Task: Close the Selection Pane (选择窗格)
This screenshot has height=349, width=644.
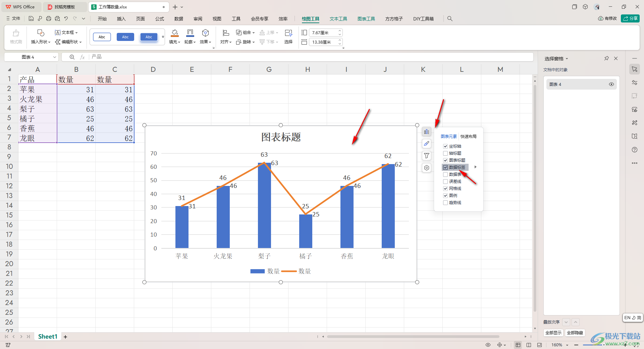Action: [x=616, y=58]
